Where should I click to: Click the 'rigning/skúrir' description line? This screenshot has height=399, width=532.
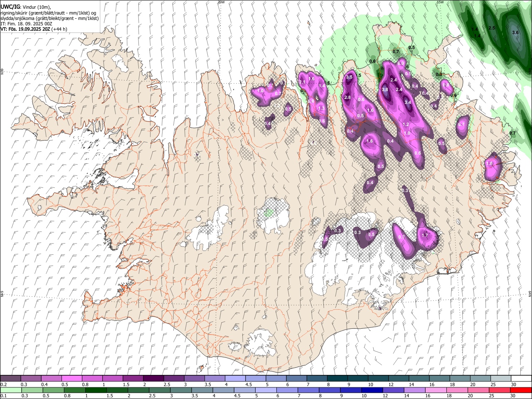point(49,13)
